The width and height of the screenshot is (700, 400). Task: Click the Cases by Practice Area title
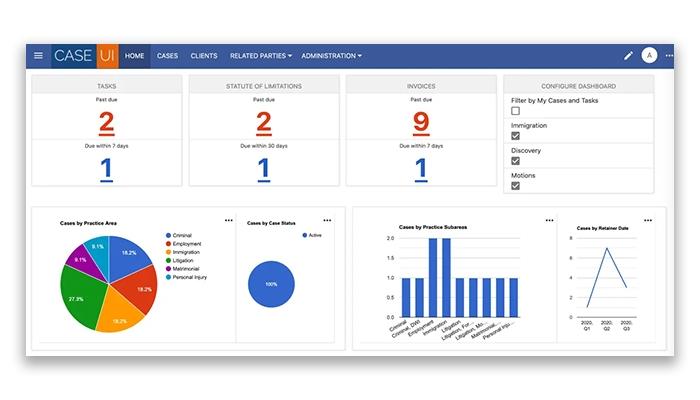click(x=88, y=223)
